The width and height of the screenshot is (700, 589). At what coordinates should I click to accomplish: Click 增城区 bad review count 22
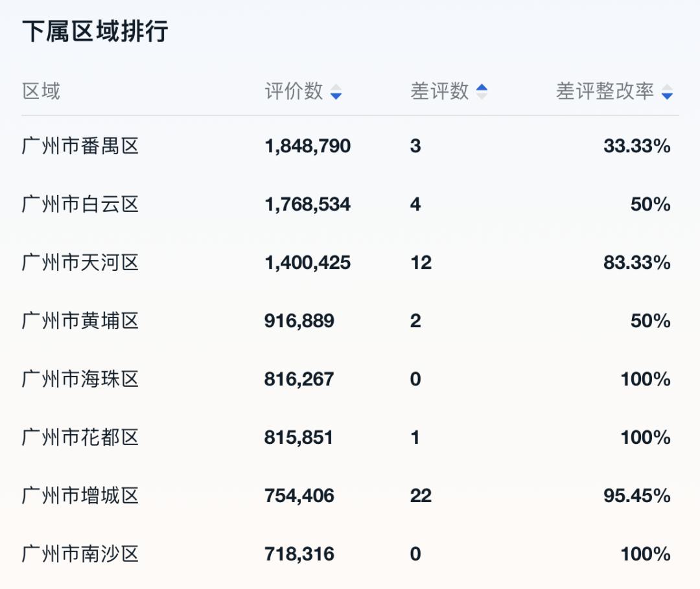pos(421,496)
